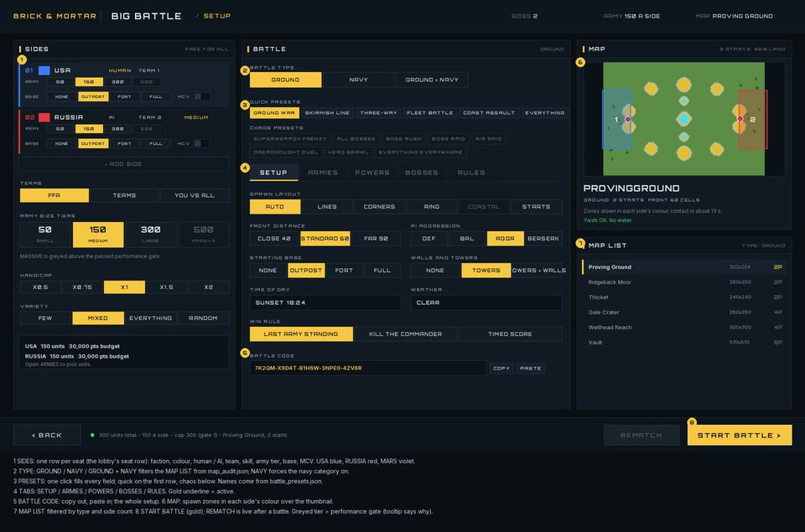
Task: Select Ridgeback Moor in map list
Action: (684, 282)
